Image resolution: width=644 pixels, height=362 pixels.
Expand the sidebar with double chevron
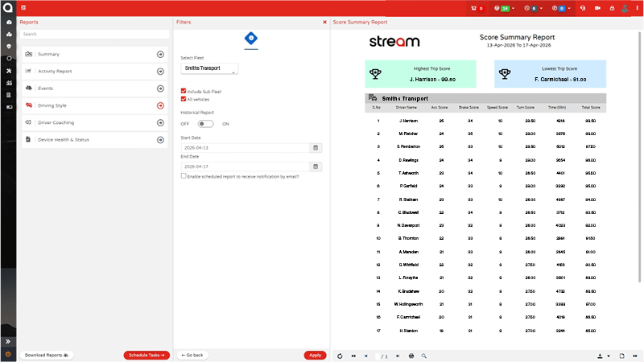coord(8,341)
